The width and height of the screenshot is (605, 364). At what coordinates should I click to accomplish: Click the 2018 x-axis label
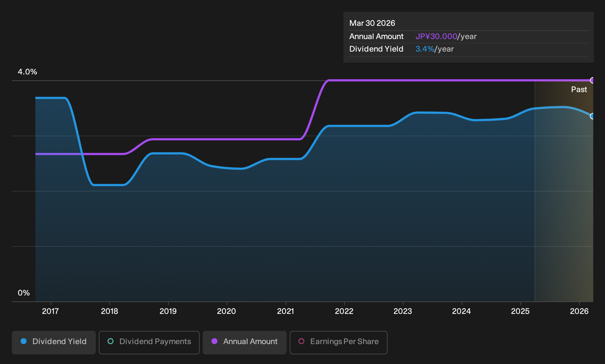coord(109,311)
